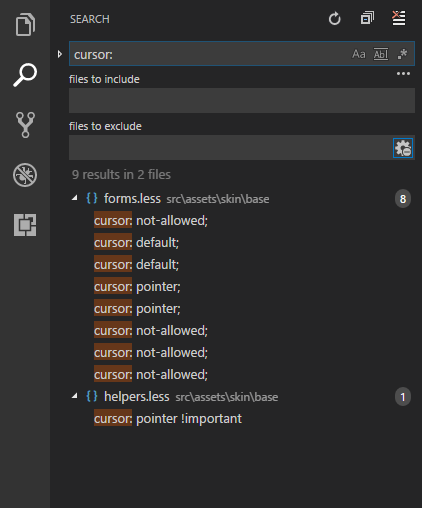Click helpers.less curly braces file icon
Screen dimensions: 422x508
(92, 396)
